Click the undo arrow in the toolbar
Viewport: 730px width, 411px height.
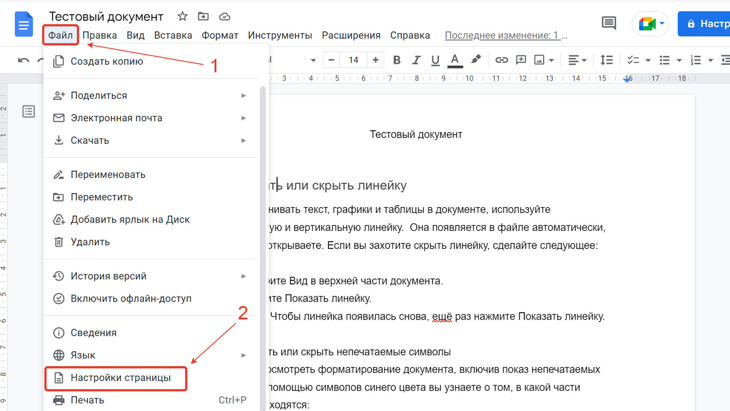point(24,60)
